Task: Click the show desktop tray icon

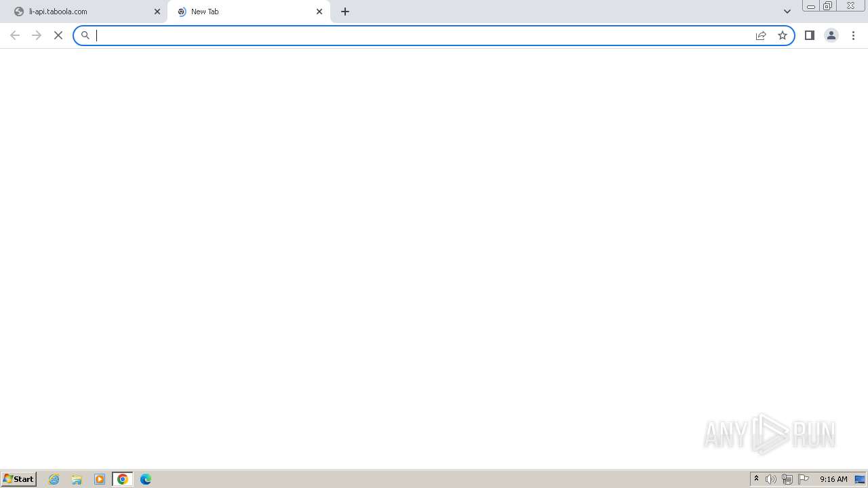Action: coord(860,479)
